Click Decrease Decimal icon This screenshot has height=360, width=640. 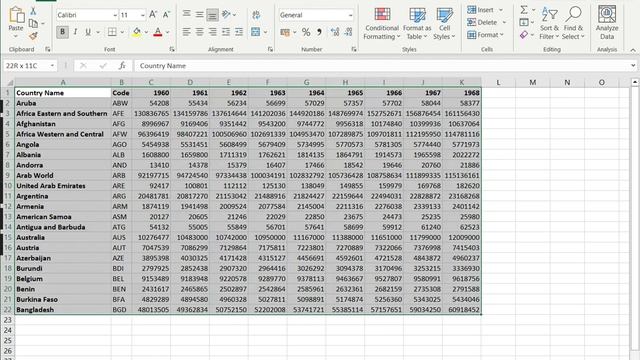point(348,32)
